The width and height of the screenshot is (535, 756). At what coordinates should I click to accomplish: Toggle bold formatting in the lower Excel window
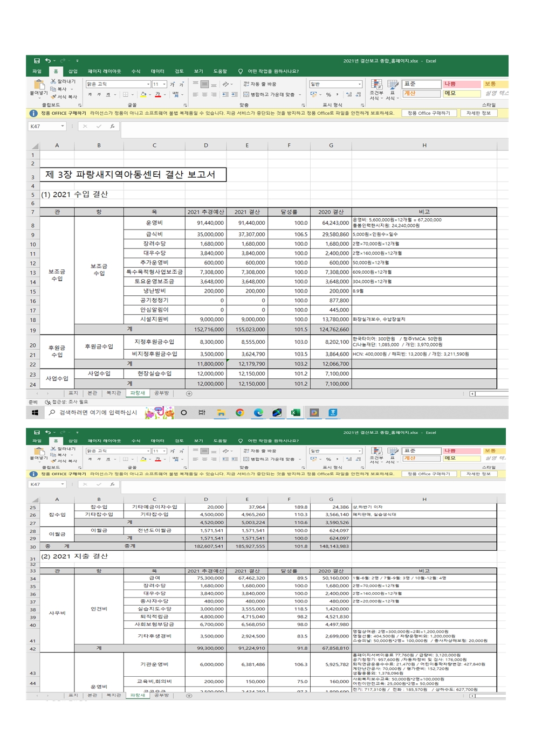[x=90, y=460]
